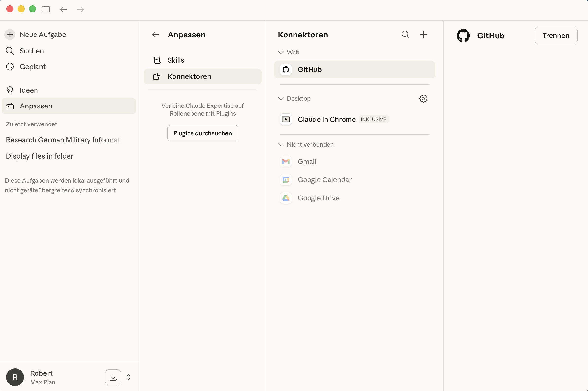Viewport: 588px width, 391px height.
Task: Select the Google Drive connector
Action: (x=318, y=198)
